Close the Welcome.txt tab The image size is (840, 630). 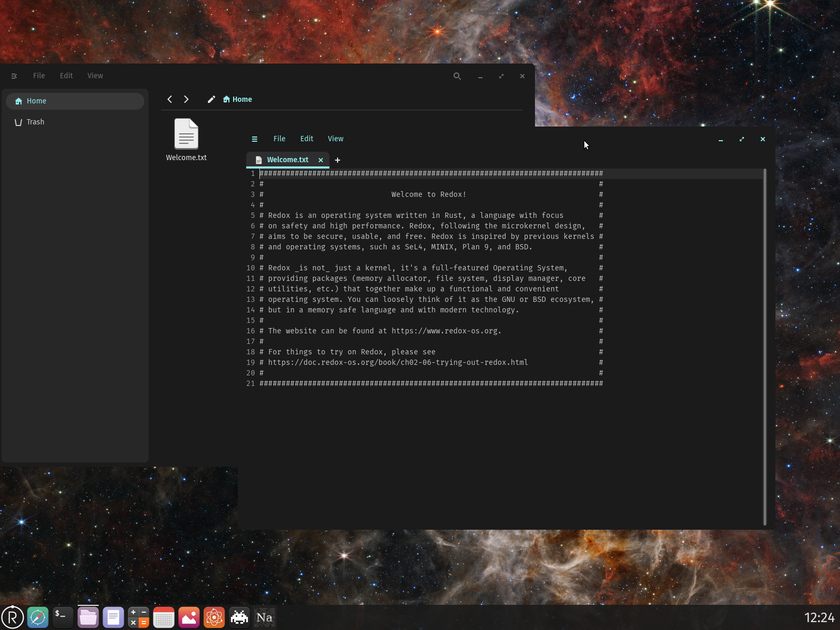[321, 160]
